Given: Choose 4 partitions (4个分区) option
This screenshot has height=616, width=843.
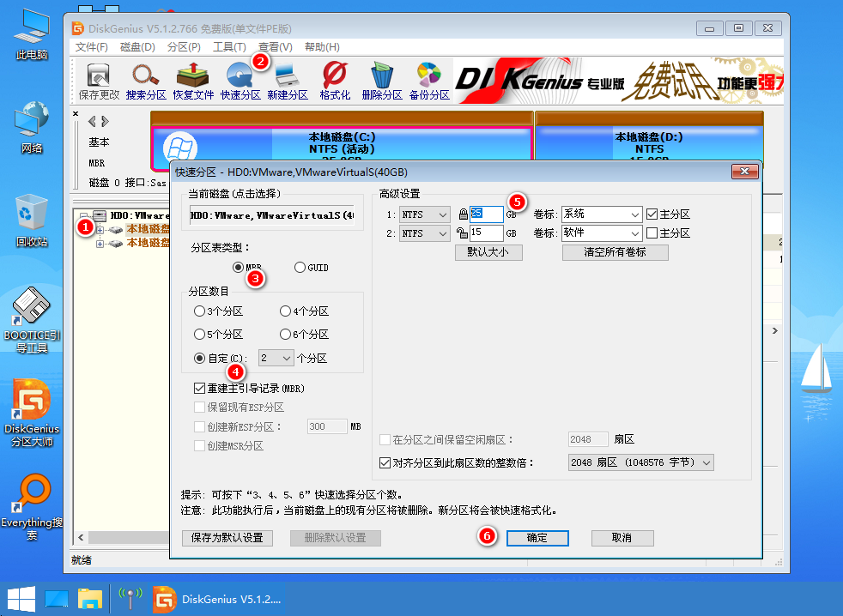Looking at the screenshot, I should click(x=286, y=311).
